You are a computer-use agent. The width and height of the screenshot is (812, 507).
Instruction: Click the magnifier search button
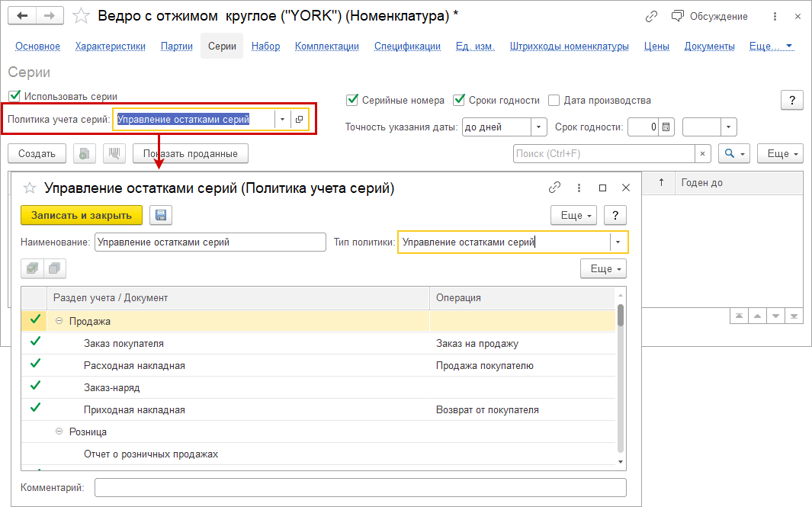tap(733, 154)
